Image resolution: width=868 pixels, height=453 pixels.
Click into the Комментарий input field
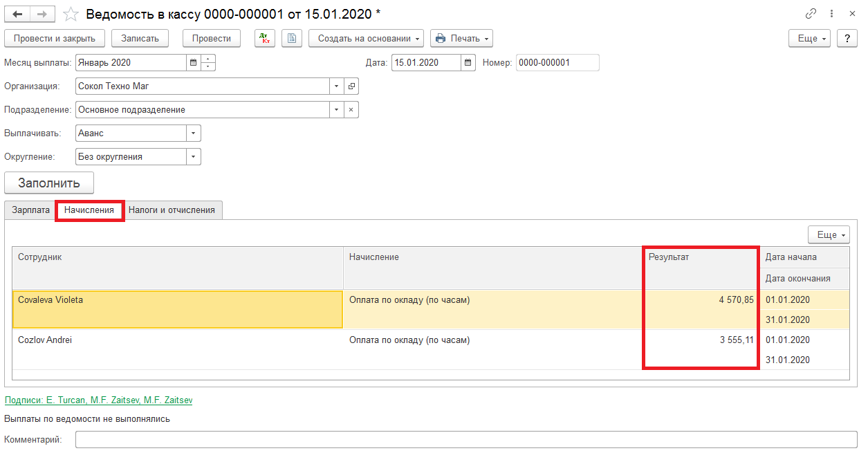[x=462, y=440]
